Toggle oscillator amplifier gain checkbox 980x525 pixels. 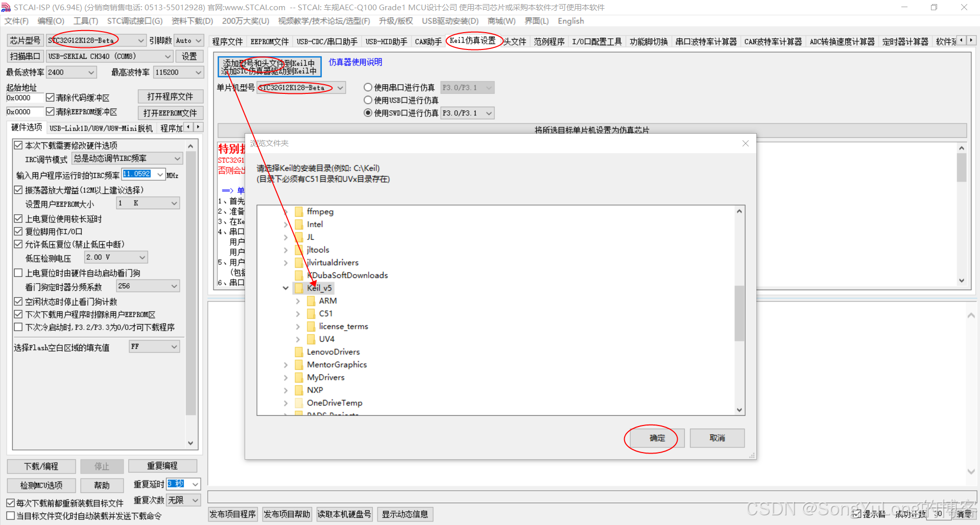pyautogui.click(x=18, y=190)
